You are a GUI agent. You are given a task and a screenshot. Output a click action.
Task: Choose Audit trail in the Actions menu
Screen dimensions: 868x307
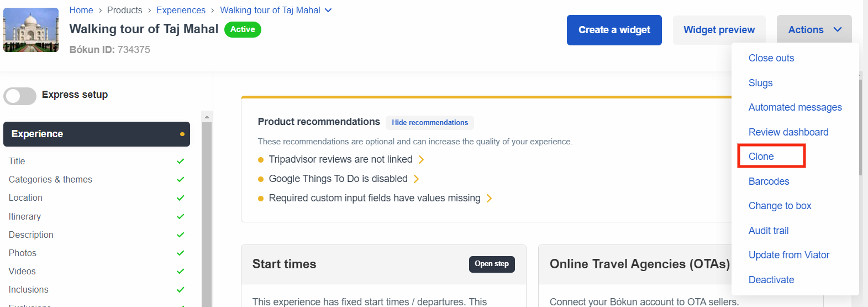[x=768, y=231]
